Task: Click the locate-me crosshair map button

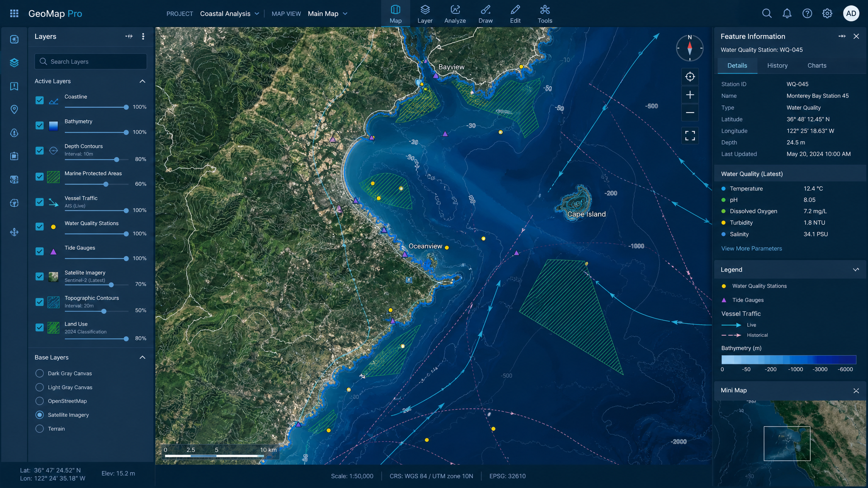Action: [690, 77]
